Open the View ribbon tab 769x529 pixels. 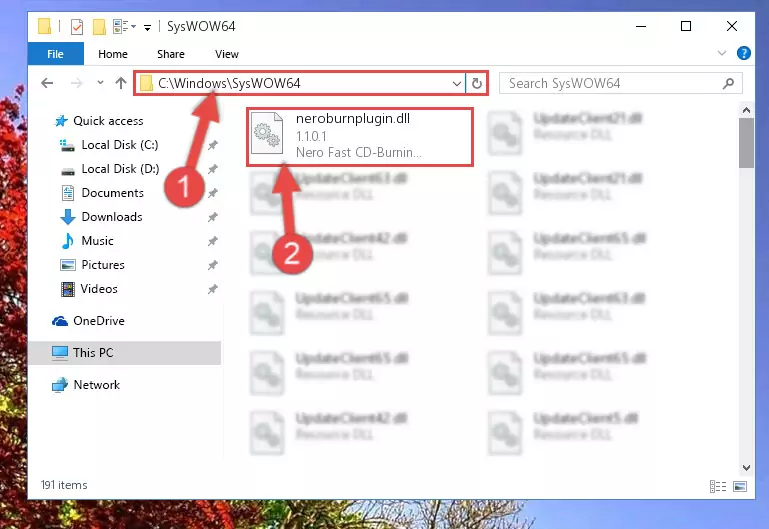(227, 54)
